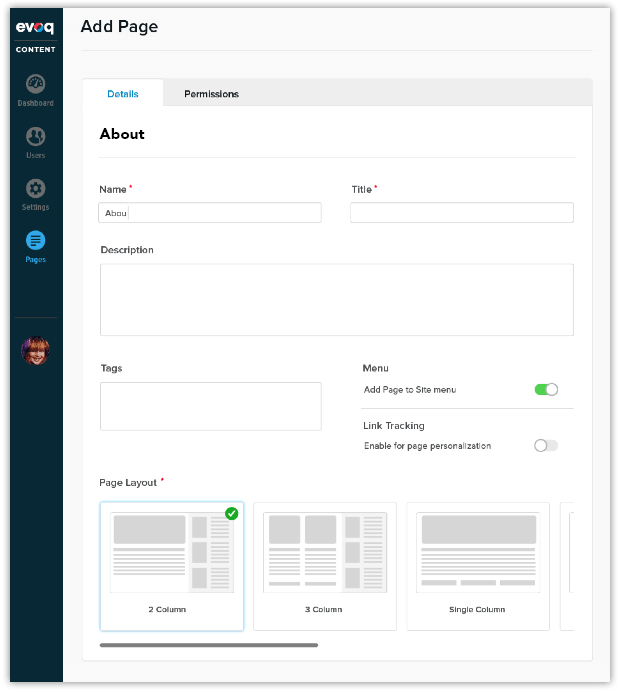Screen dimensions: 620x692
Task: Switch to the Permissions tab
Action: coord(211,94)
